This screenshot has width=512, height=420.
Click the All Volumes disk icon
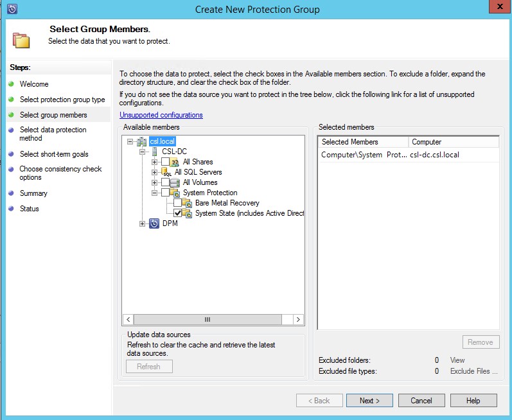click(x=175, y=182)
